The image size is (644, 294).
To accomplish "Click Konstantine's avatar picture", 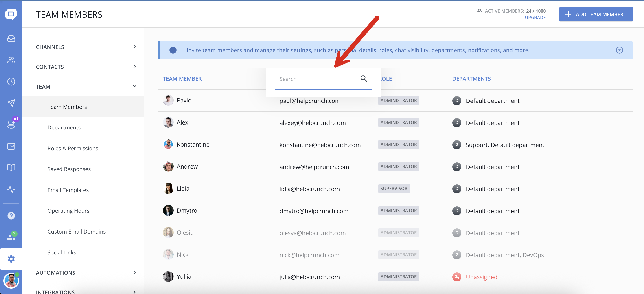I will click(x=168, y=145).
